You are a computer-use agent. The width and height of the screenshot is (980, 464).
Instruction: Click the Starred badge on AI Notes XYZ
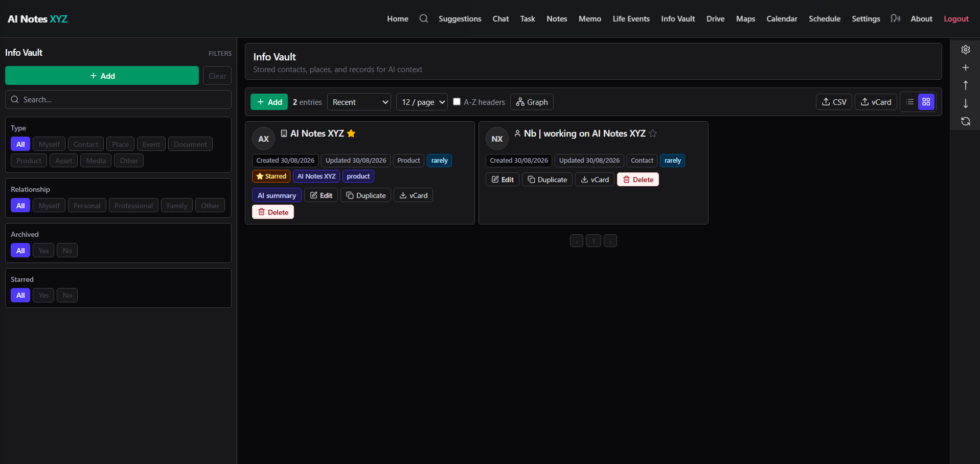pos(271,176)
